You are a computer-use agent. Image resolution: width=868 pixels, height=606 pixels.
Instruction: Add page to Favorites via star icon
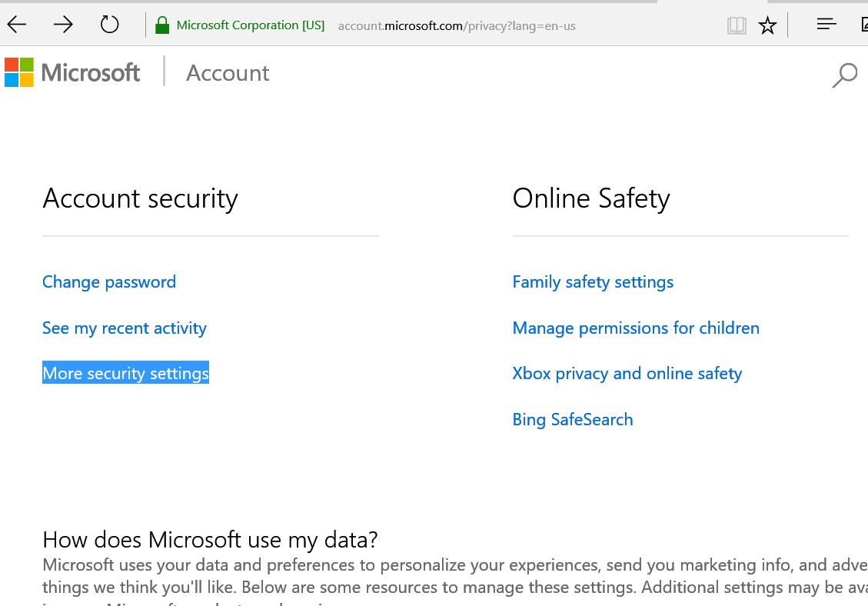pyautogui.click(x=767, y=25)
